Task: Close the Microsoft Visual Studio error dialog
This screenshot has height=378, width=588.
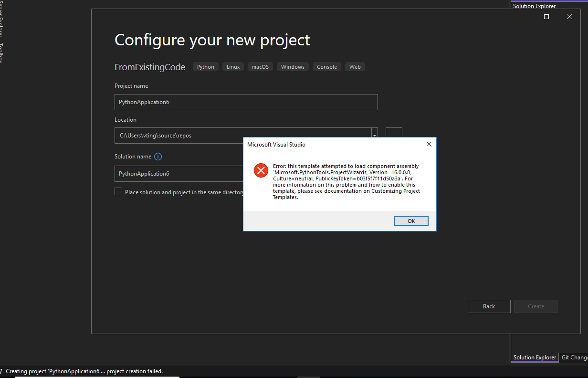Action: tap(429, 144)
